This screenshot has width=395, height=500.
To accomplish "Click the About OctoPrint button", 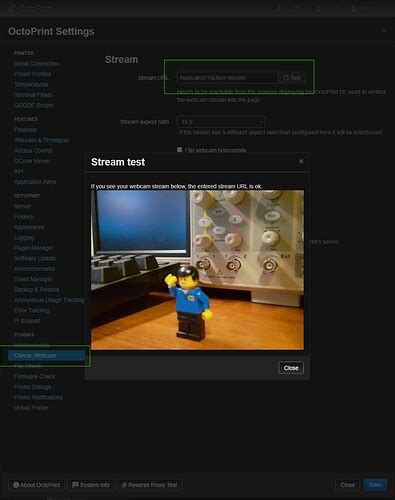I will pos(37,485).
